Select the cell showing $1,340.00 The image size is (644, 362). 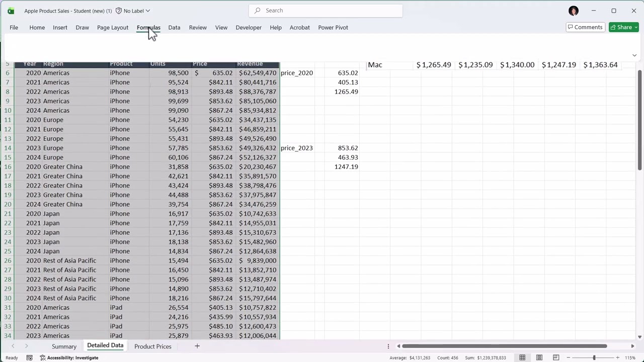coord(517,65)
